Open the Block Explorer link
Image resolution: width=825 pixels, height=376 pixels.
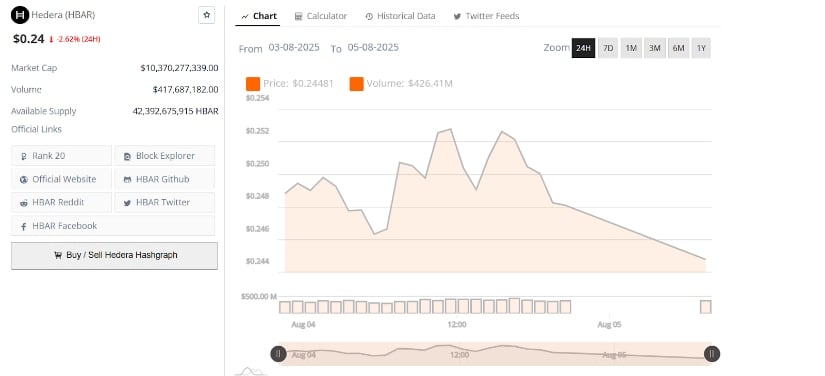(165, 156)
